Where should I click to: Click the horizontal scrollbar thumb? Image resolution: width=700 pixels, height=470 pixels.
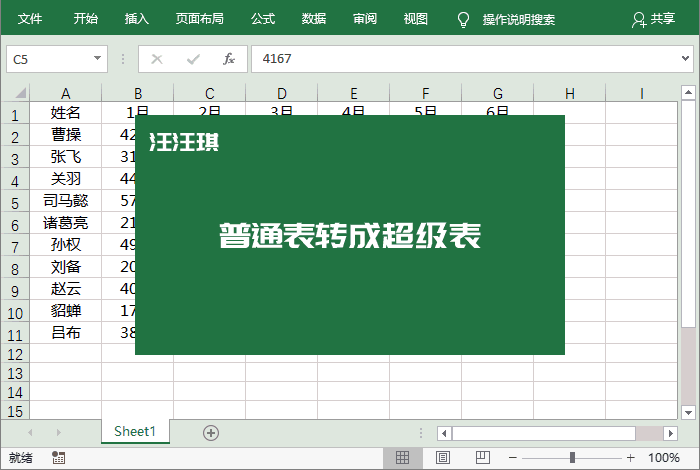(x=544, y=433)
